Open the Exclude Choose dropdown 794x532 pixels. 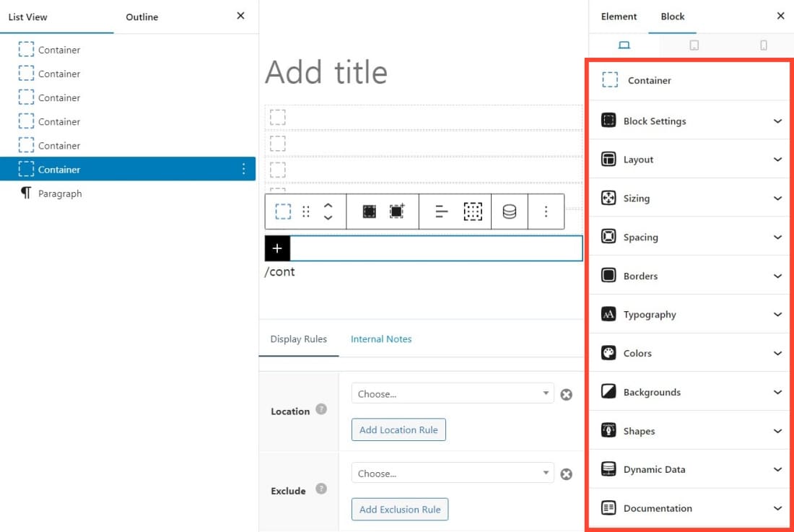[x=452, y=473]
